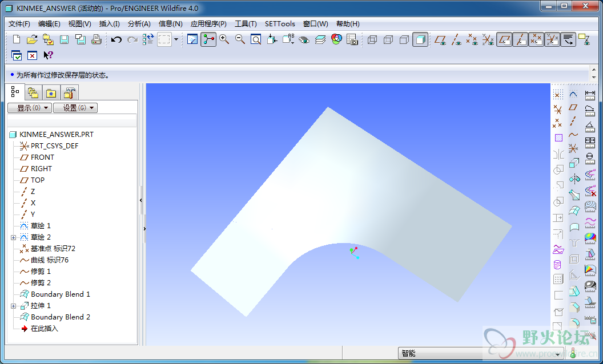The image size is (603, 364).
Task: Click the context-sensitive Help pointer icon
Action: point(48,55)
